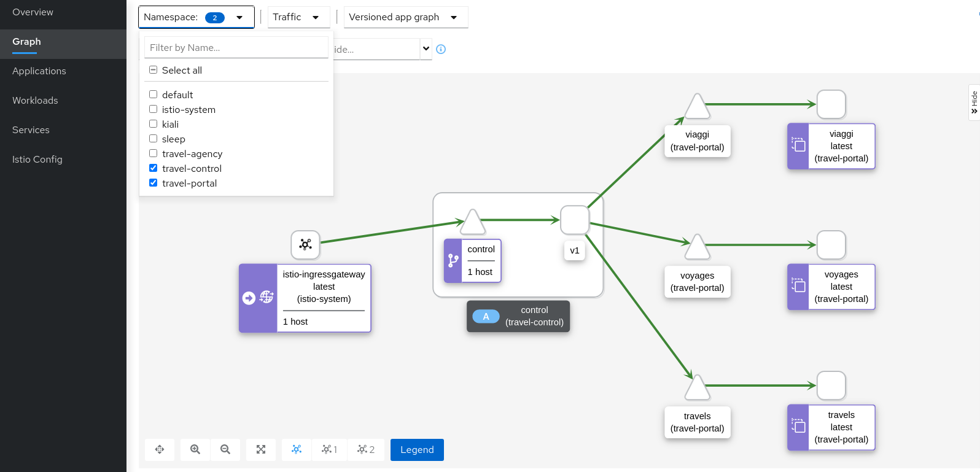Click the istio-ingressgateway graph node icon
The height and width of the screenshot is (472, 980).
(x=305, y=244)
